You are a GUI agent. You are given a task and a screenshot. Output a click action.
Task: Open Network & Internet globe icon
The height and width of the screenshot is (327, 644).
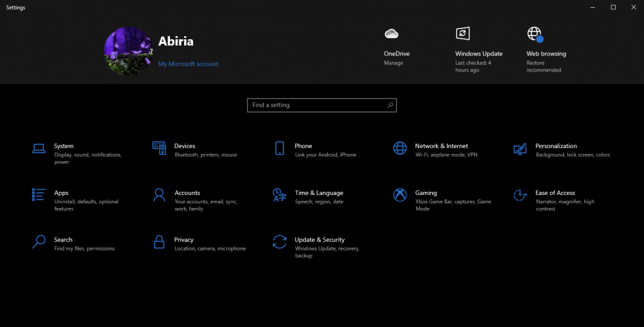400,148
